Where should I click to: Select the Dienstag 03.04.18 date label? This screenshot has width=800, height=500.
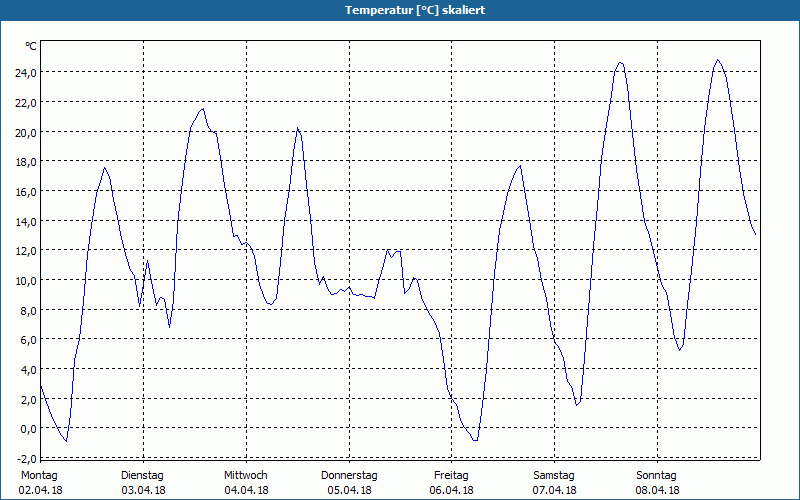pos(143,483)
